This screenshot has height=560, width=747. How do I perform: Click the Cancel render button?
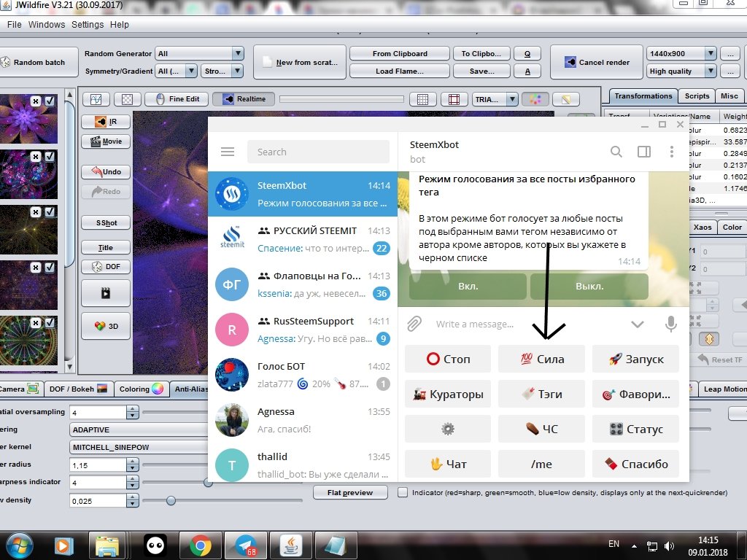597,62
